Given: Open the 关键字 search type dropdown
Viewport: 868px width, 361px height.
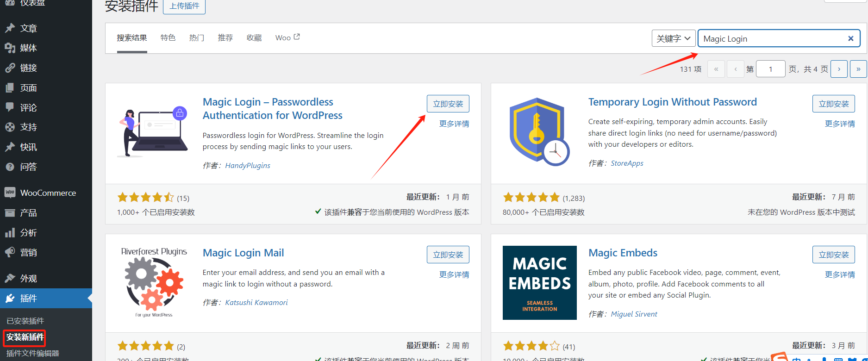Looking at the screenshot, I should pos(674,38).
